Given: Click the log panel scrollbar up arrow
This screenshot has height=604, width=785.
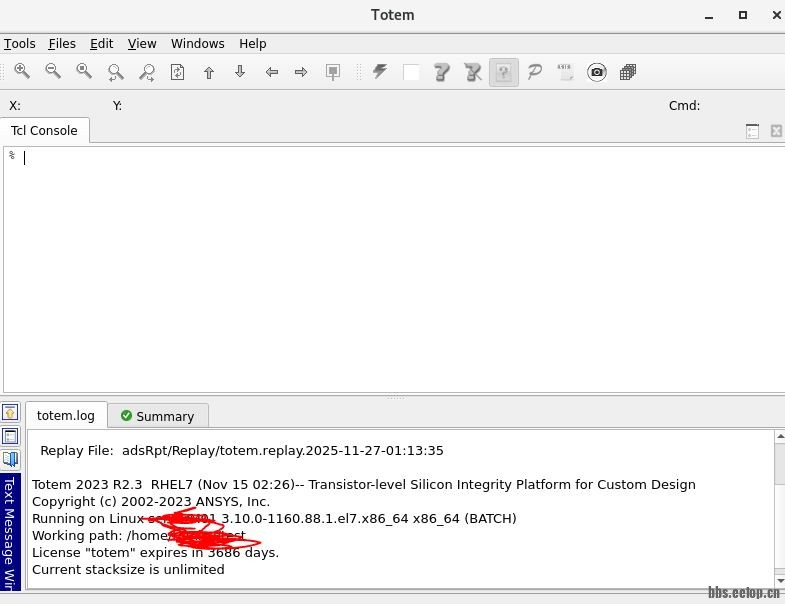Looking at the screenshot, I should 779,437.
